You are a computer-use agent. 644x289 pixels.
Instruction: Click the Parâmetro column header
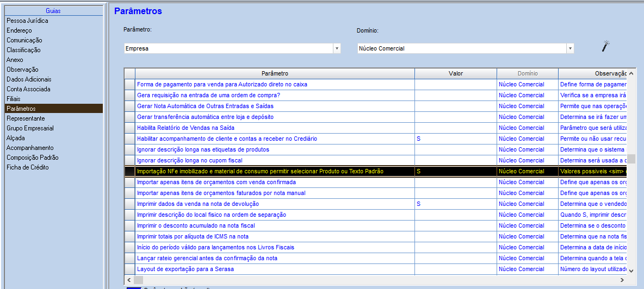[x=275, y=73]
